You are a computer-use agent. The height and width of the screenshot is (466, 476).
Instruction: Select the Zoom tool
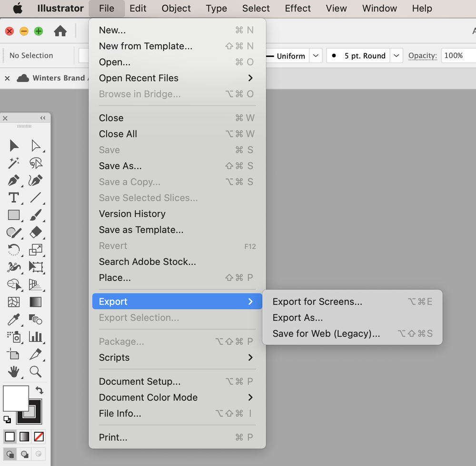(36, 372)
